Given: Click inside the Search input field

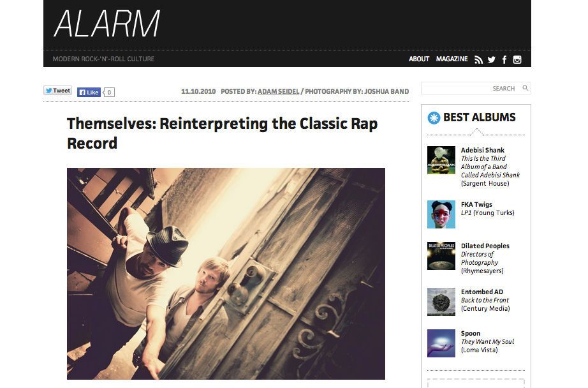Looking at the screenshot, I should pos(471,88).
